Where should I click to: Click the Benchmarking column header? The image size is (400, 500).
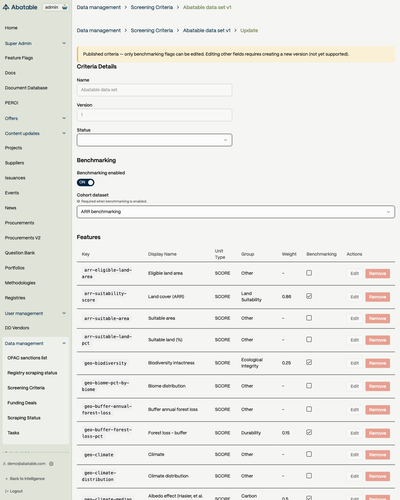[x=321, y=254]
